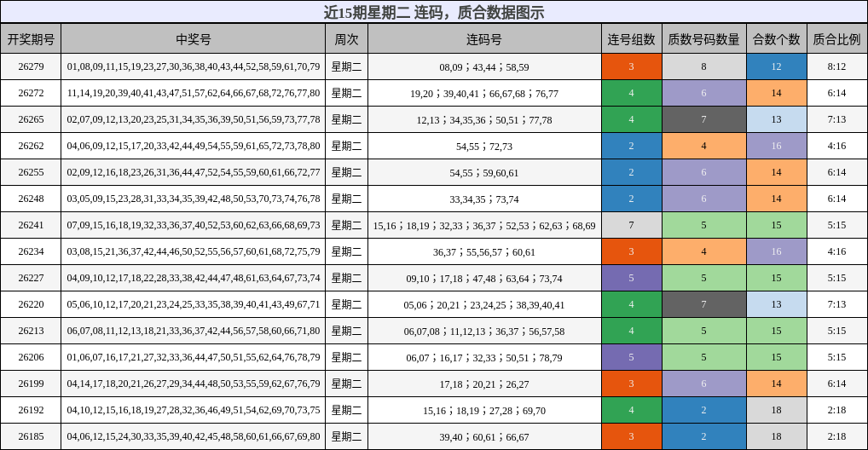The image size is (868, 450).
Task: Click winning numbers of row 26265
Action: pyautogui.click(x=194, y=119)
